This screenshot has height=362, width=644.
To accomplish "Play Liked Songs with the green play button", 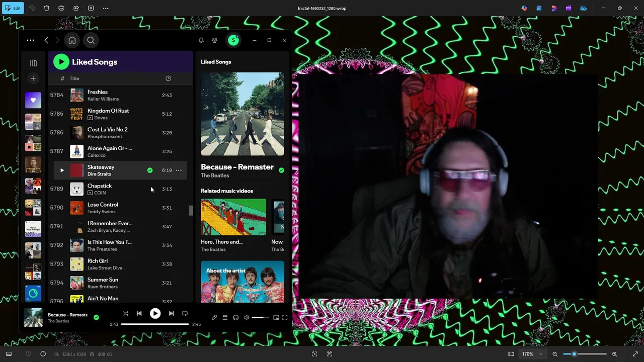I will point(61,62).
